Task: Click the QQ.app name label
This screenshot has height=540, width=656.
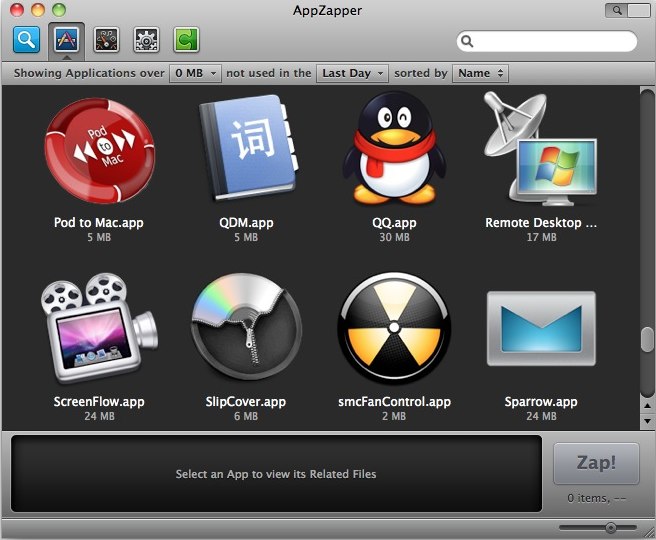Action: coord(394,223)
